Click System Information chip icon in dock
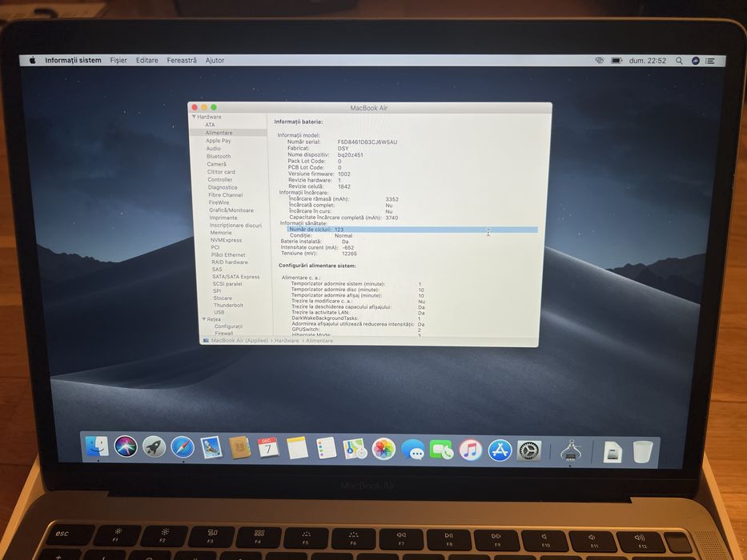The height and width of the screenshot is (560, 747). pyautogui.click(x=570, y=451)
